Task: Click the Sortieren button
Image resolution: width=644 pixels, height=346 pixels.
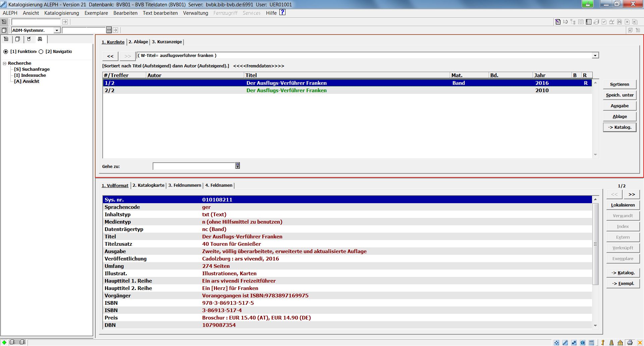Action: 619,84
